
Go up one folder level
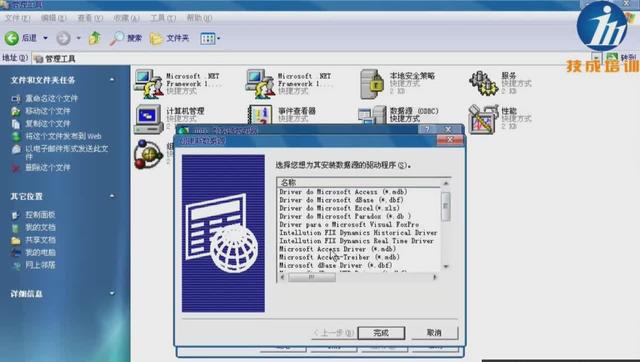pyautogui.click(x=95, y=38)
